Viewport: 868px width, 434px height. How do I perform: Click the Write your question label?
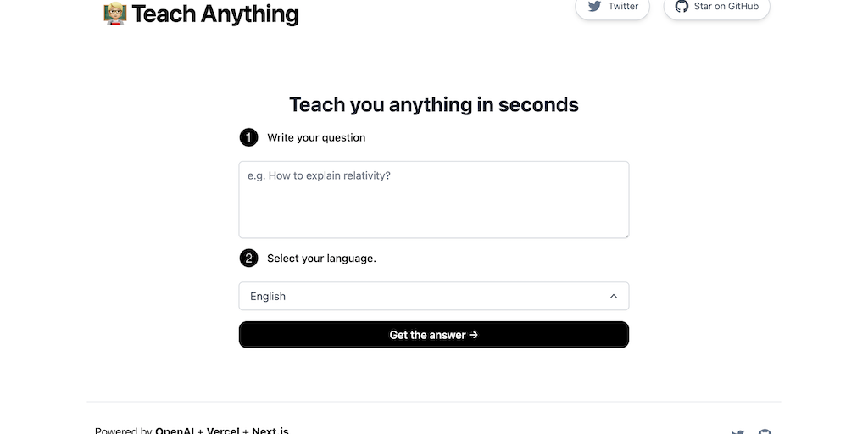tap(316, 137)
